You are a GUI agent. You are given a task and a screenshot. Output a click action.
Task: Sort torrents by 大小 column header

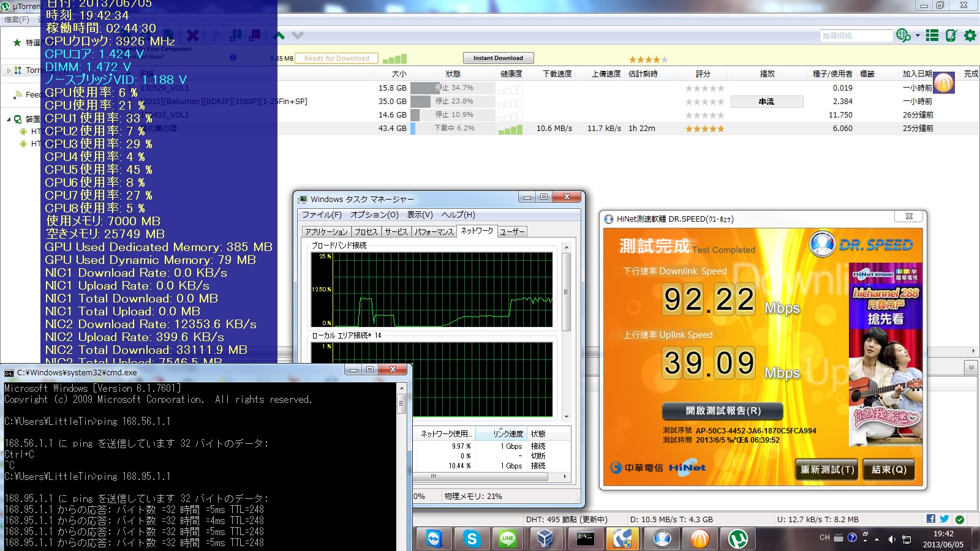tap(399, 73)
